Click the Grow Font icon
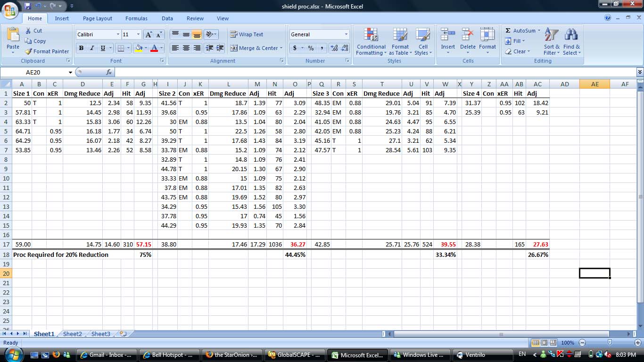The image size is (644, 362). [x=149, y=34]
